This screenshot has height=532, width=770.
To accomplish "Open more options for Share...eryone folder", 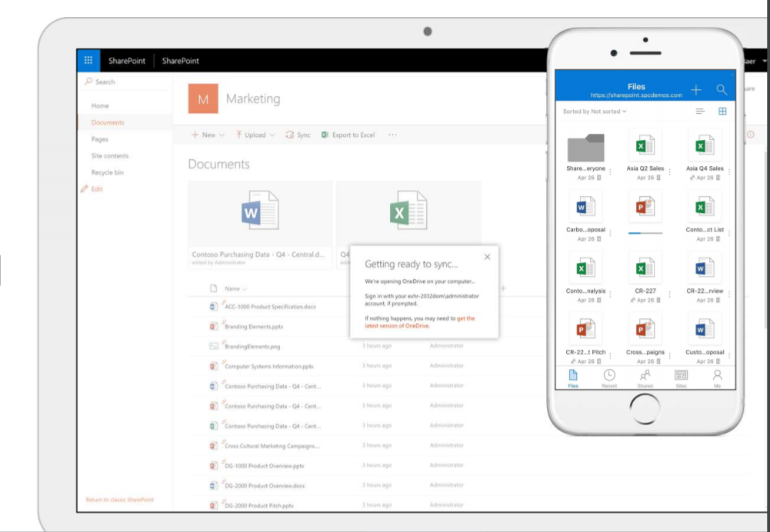I will point(610,172).
